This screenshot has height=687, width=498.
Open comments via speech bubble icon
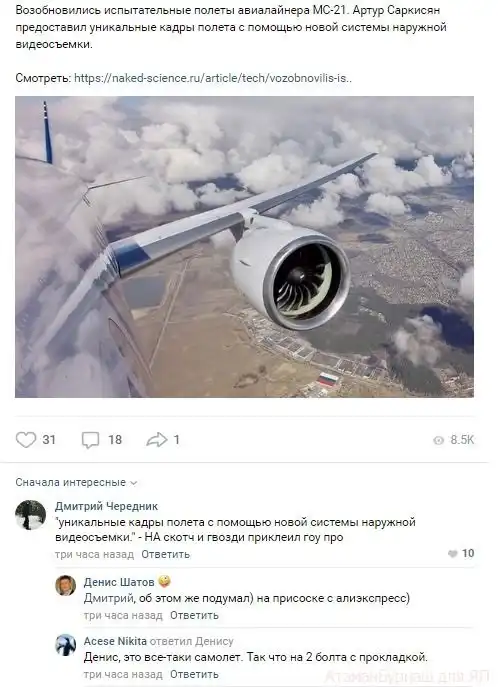tap(91, 440)
